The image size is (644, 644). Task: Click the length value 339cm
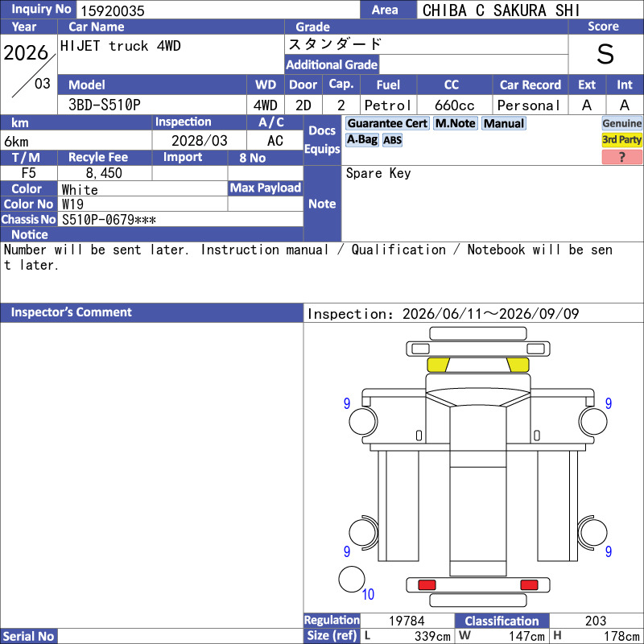click(x=432, y=636)
